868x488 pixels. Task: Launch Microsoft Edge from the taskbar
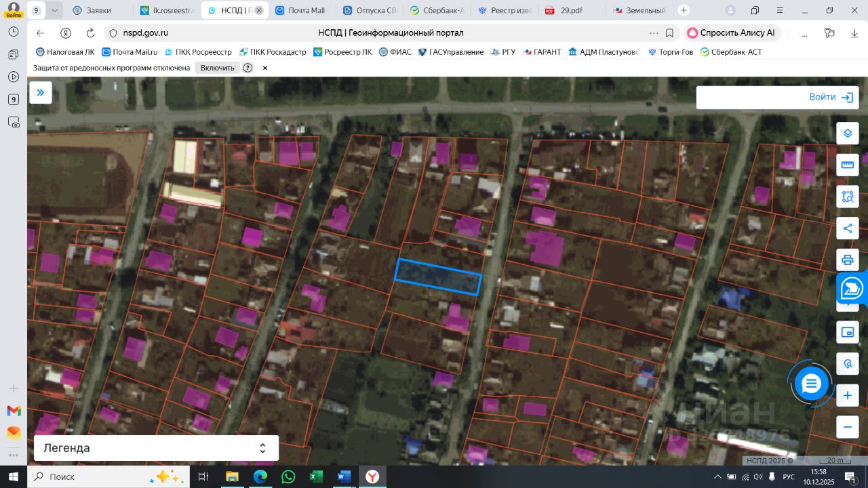pyautogui.click(x=260, y=476)
